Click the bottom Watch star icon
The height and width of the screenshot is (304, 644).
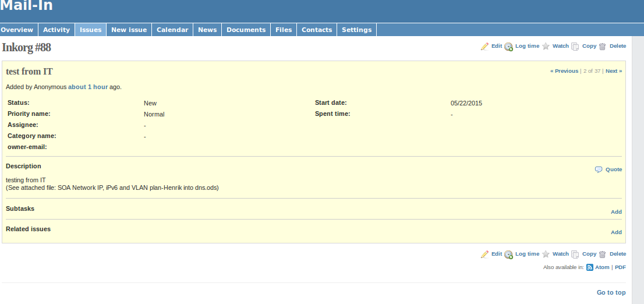[x=546, y=254]
